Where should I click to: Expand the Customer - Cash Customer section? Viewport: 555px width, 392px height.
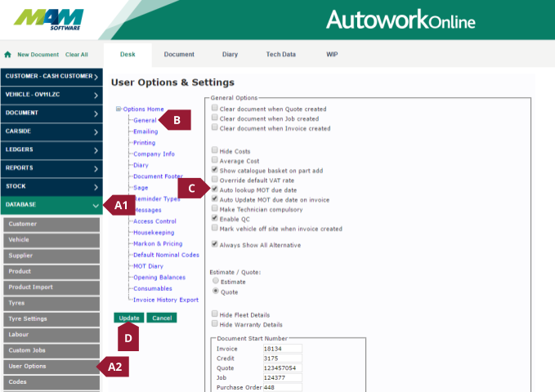click(50, 77)
